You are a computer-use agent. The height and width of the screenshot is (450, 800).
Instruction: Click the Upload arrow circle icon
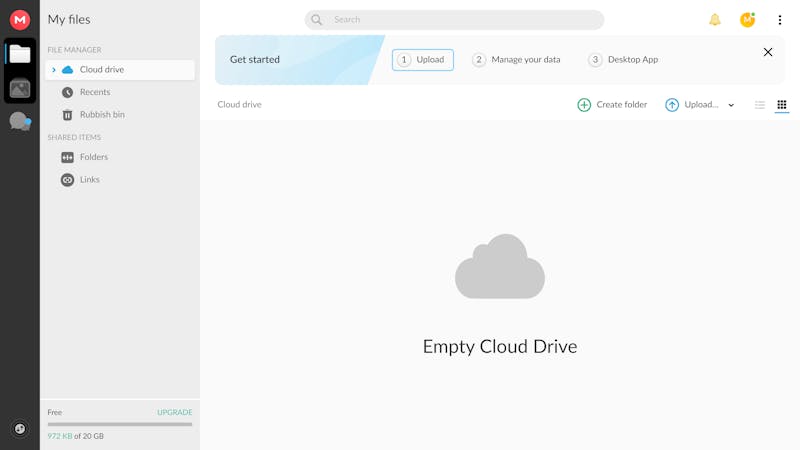(x=672, y=105)
